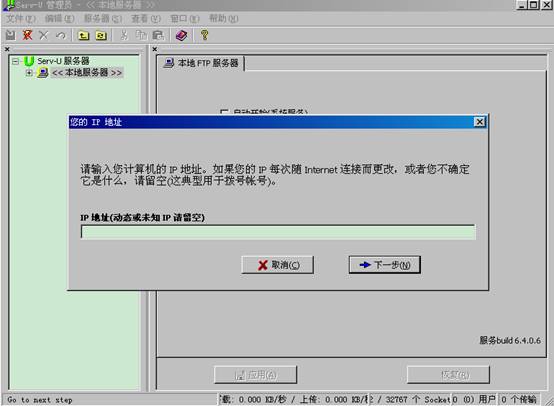The width and height of the screenshot is (554, 406).
Task: Click the save disk toolbar icon
Action: click(10, 35)
